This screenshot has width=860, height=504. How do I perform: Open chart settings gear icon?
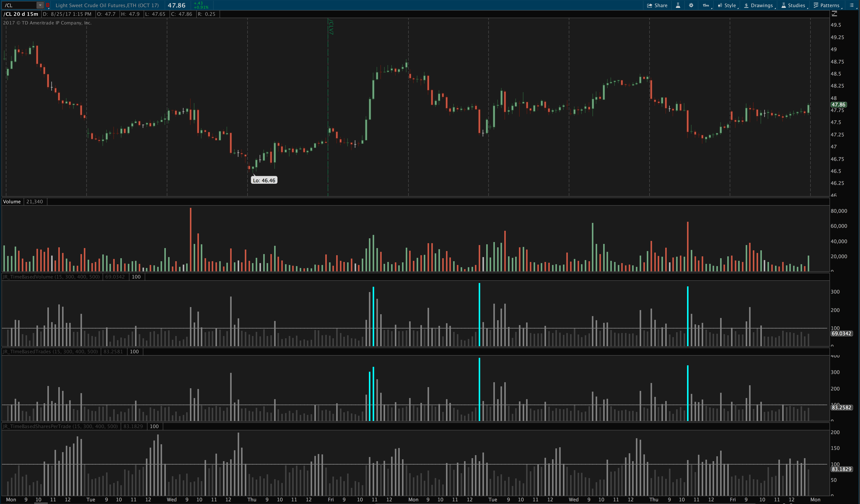tap(691, 5)
